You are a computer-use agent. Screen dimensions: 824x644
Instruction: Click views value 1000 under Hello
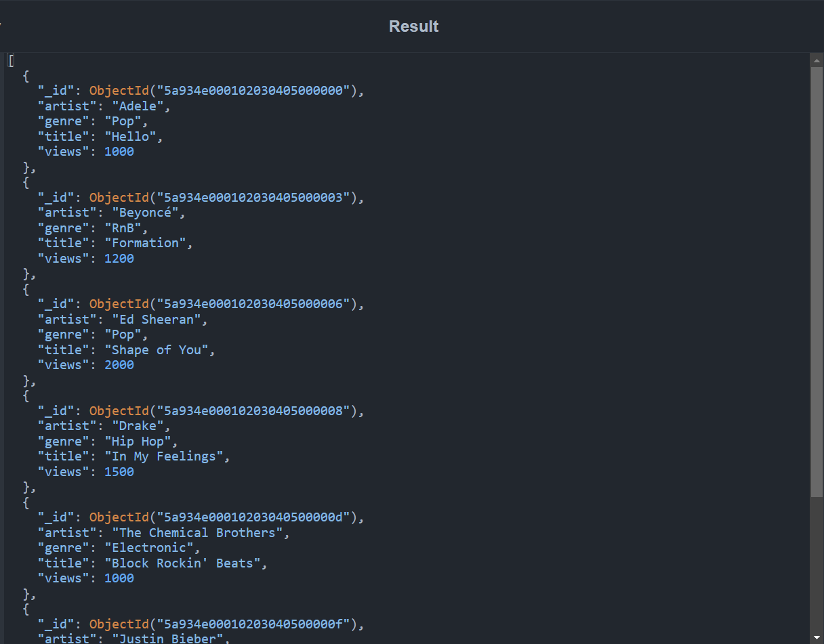[119, 152]
